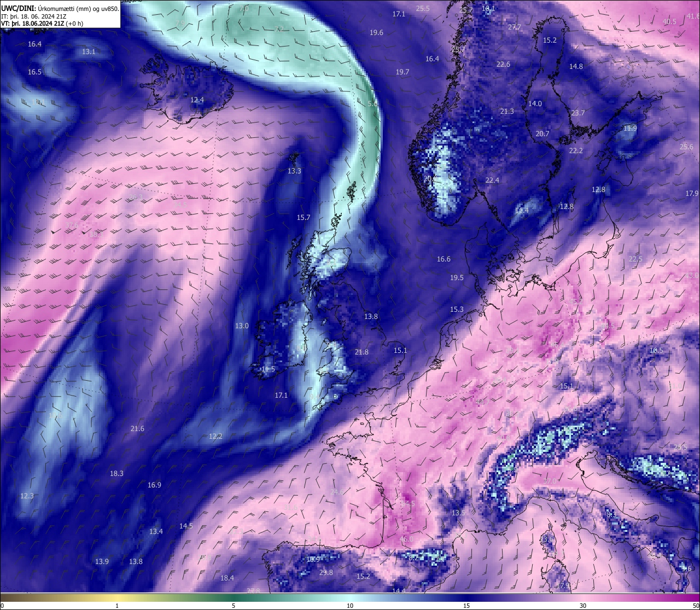Click the 18.4 value northwest of Spain
This screenshot has width=700, height=610.
[227, 578]
